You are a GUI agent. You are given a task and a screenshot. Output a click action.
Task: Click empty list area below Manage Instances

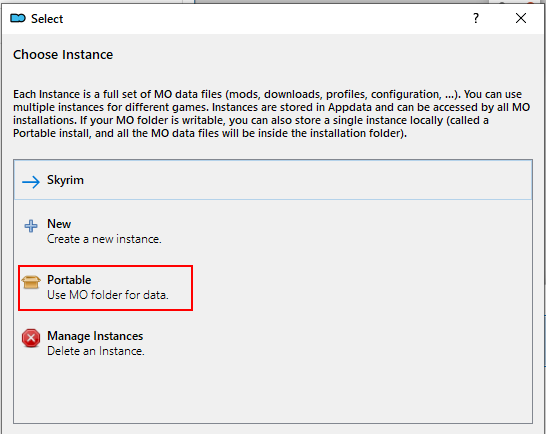[x=273, y=392]
